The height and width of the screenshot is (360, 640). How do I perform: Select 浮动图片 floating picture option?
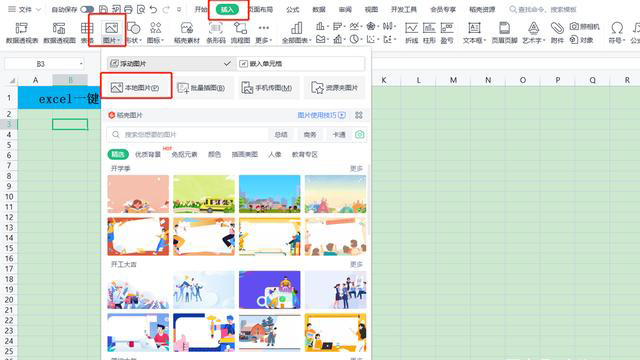pos(171,63)
